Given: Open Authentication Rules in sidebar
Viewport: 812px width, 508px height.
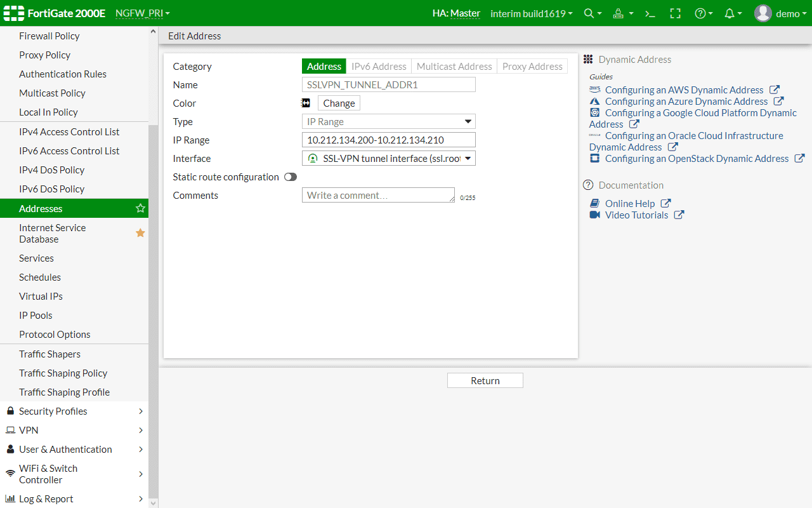Looking at the screenshot, I should [74, 74].
